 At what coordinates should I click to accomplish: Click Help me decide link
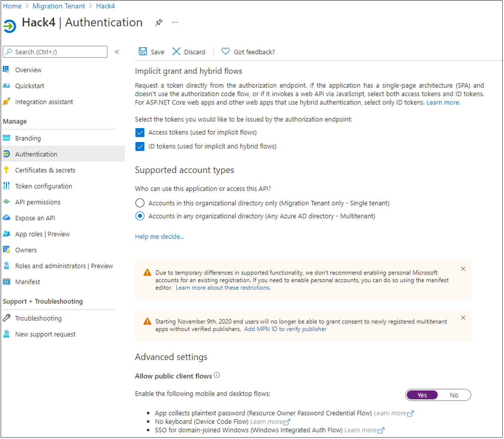point(159,237)
